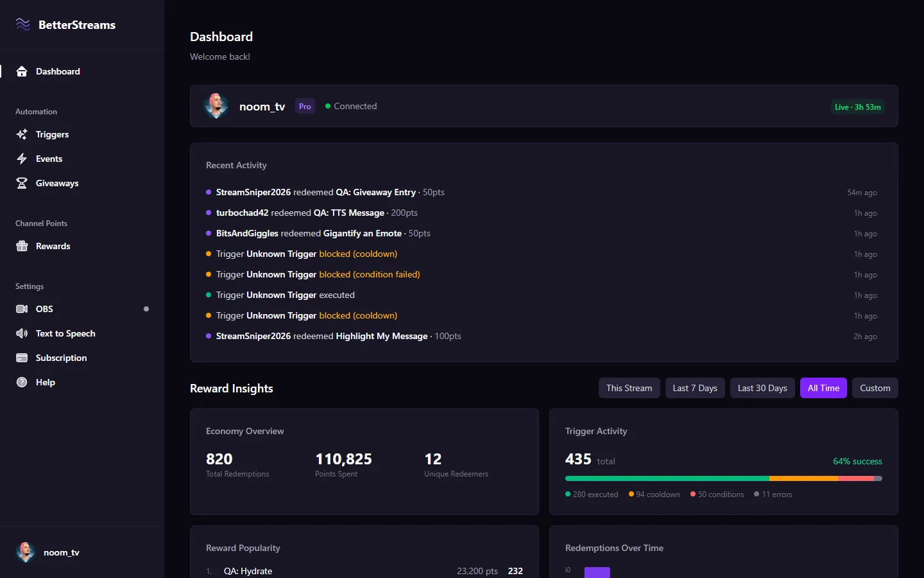Viewport: 924px width, 578px height.
Task: Select the OBS camera icon
Action: click(x=21, y=309)
